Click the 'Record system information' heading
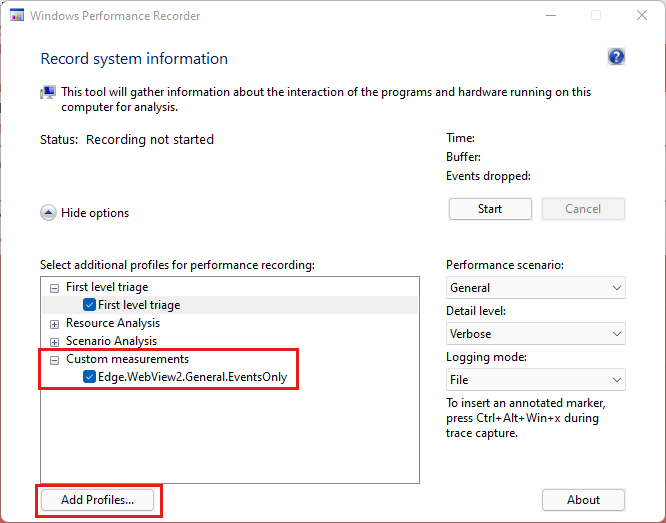This screenshot has height=523, width=666. point(134,59)
